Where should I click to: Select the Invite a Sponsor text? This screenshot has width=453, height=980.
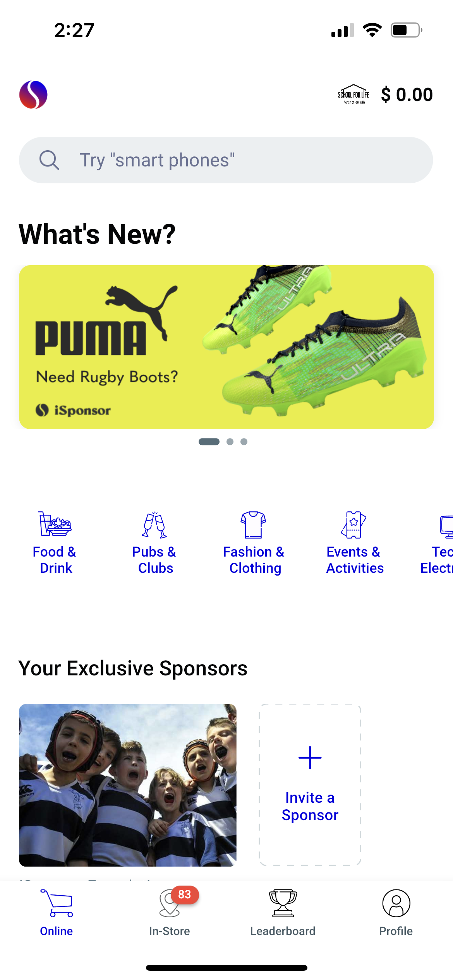point(310,806)
